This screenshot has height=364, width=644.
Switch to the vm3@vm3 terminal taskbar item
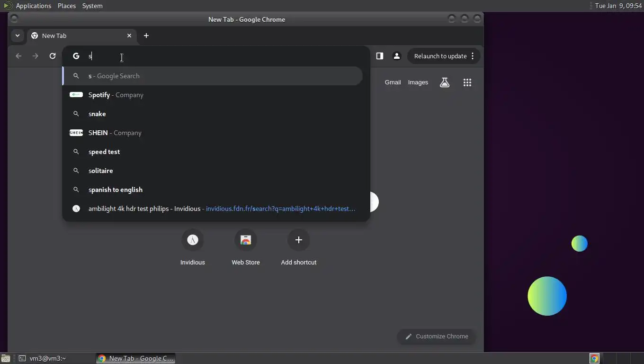(56, 358)
